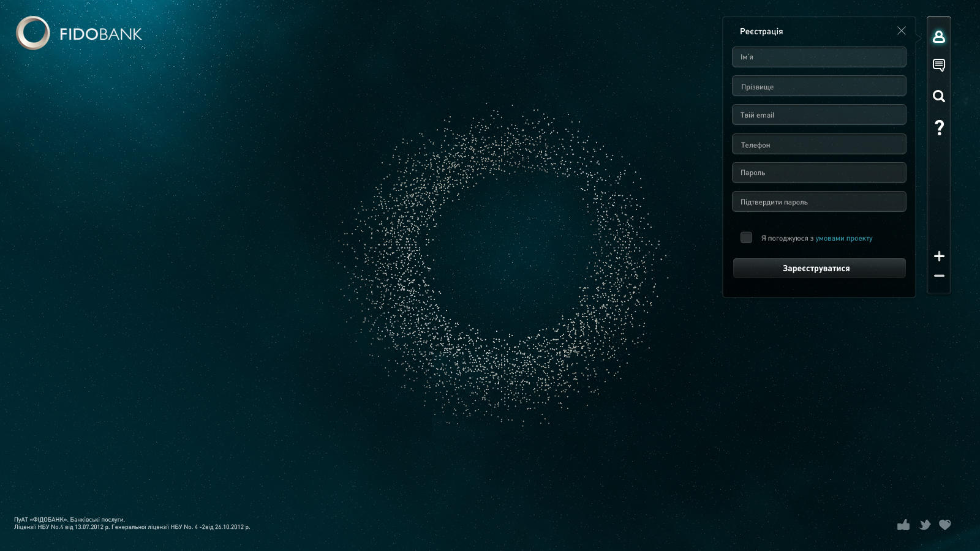The height and width of the screenshot is (551, 980).
Task: Click the heart favorite icon
Action: click(x=945, y=525)
